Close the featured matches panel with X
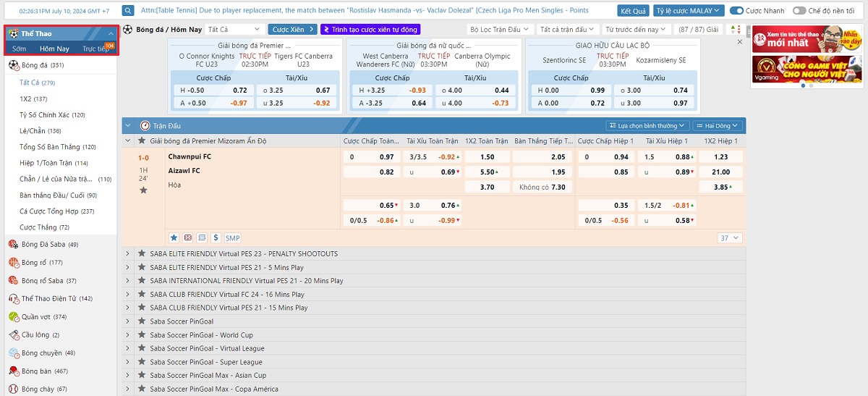 click(739, 42)
